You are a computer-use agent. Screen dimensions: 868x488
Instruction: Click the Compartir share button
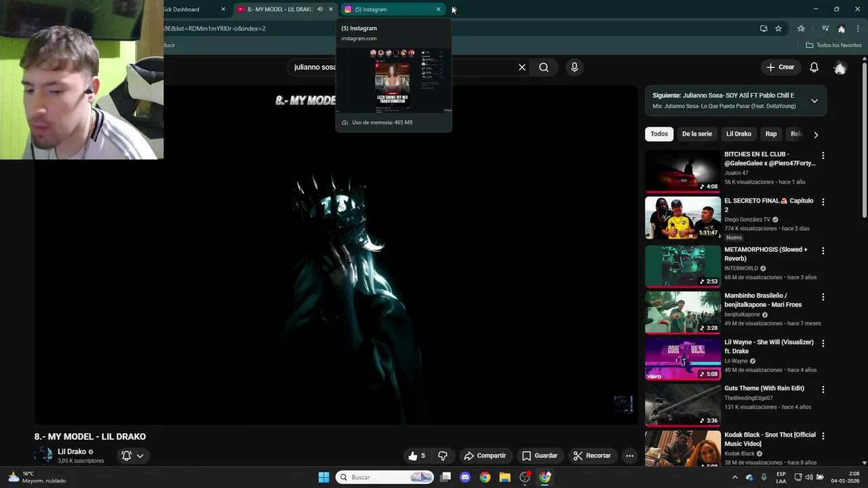(485, 455)
